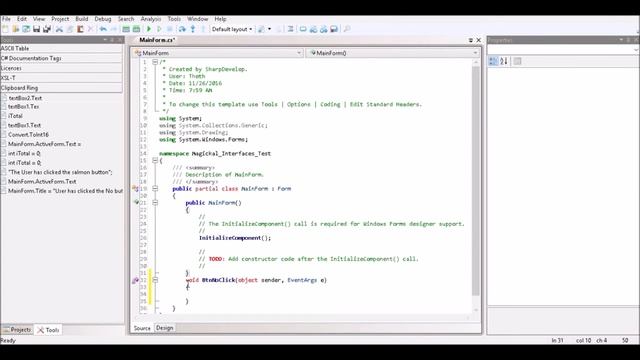Open the MainForm class selector dropdown
Image resolution: width=640 pixels, height=360 pixels.
[x=299, y=53]
